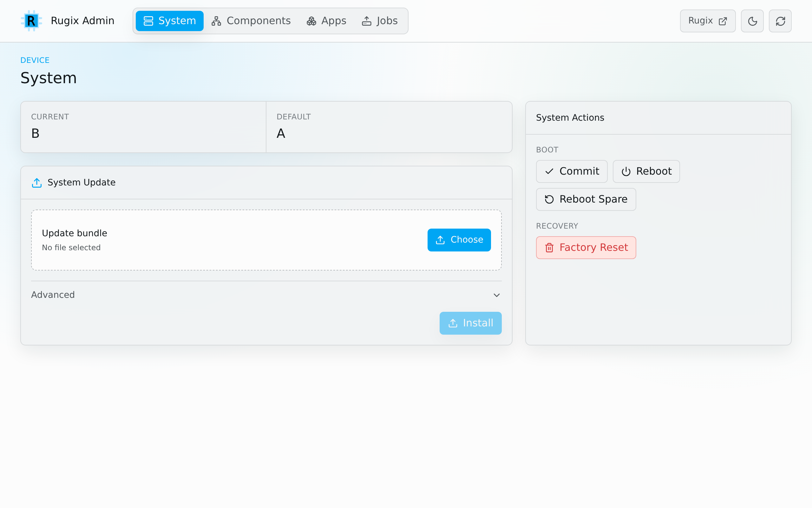812x508 pixels.
Task: Click the DEFAULT partition value A
Action: tap(281, 133)
